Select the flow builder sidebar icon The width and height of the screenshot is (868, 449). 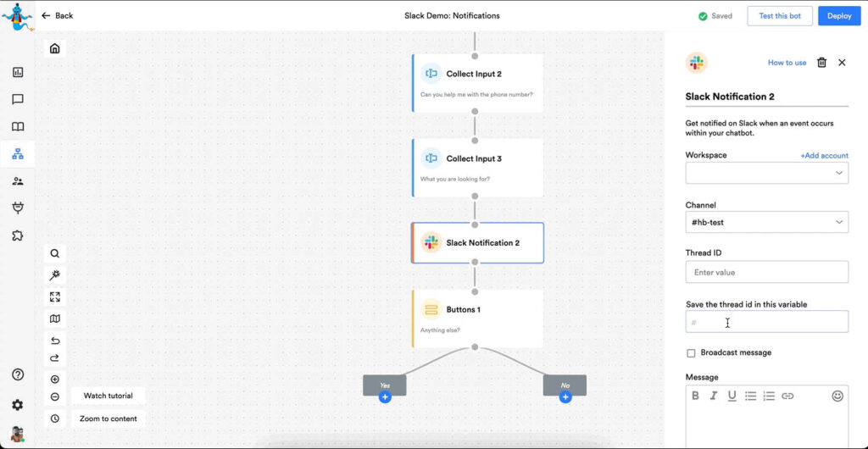pyautogui.click(x=18, y=154)
